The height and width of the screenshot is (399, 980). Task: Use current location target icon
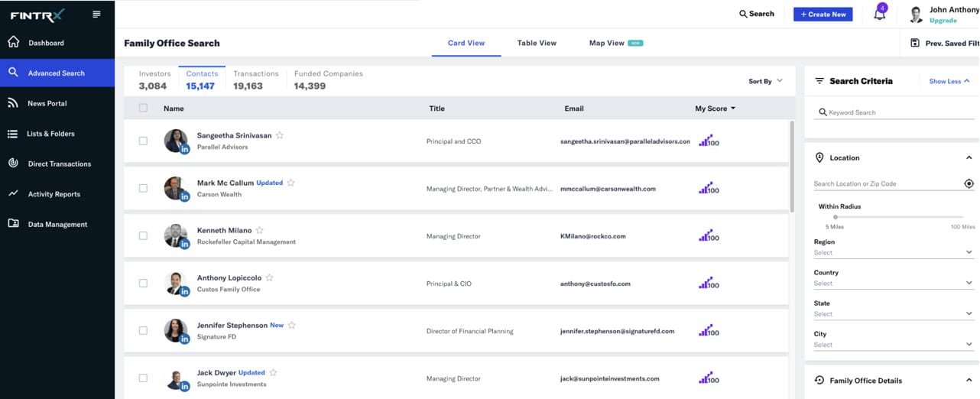click(969, 183)
